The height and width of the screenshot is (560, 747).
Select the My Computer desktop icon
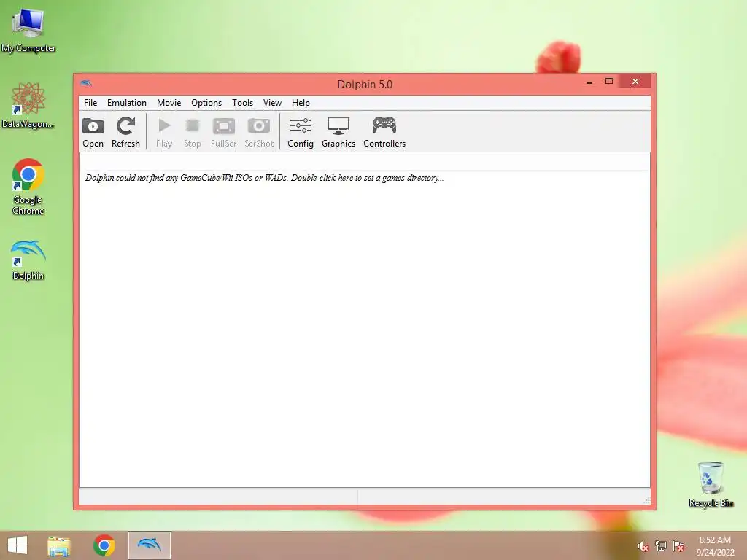coord(28,31)
